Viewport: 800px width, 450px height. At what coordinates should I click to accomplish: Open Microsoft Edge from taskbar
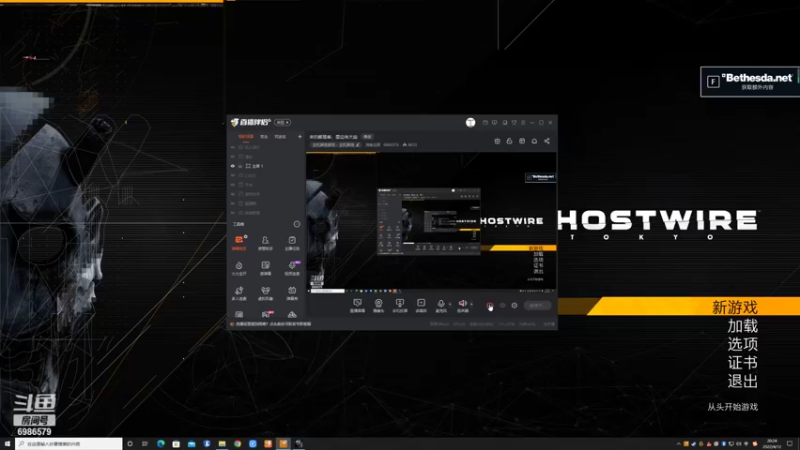(161, 444)
